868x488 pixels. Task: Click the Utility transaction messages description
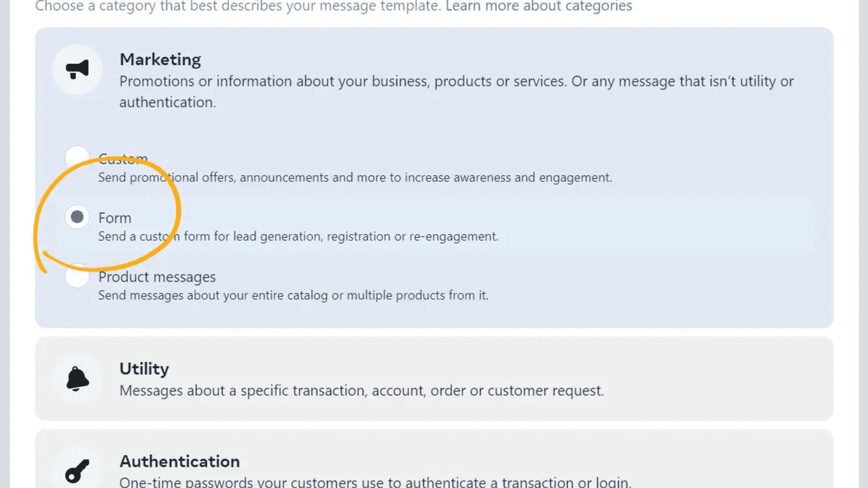point(362,390)
